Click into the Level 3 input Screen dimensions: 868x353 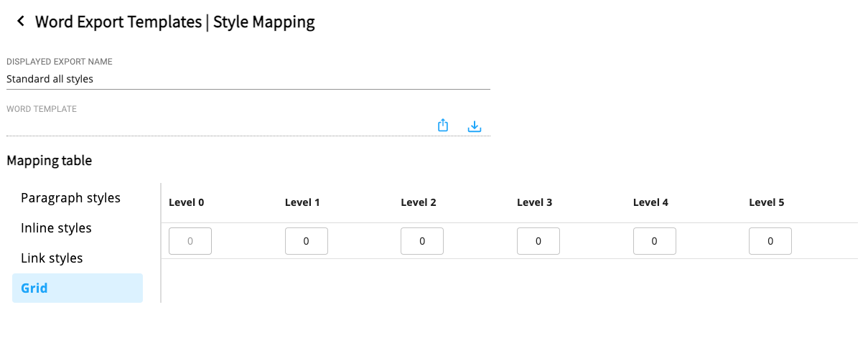[538, 241]
